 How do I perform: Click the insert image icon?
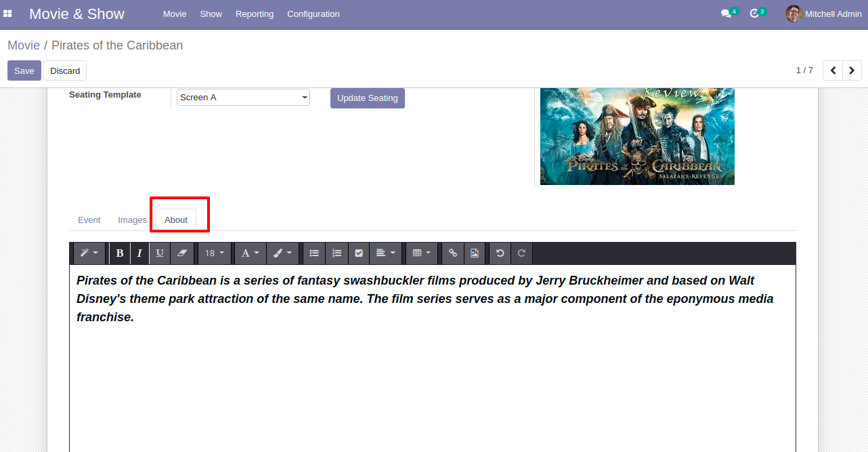pyautogui.click(x=475, y=253)
